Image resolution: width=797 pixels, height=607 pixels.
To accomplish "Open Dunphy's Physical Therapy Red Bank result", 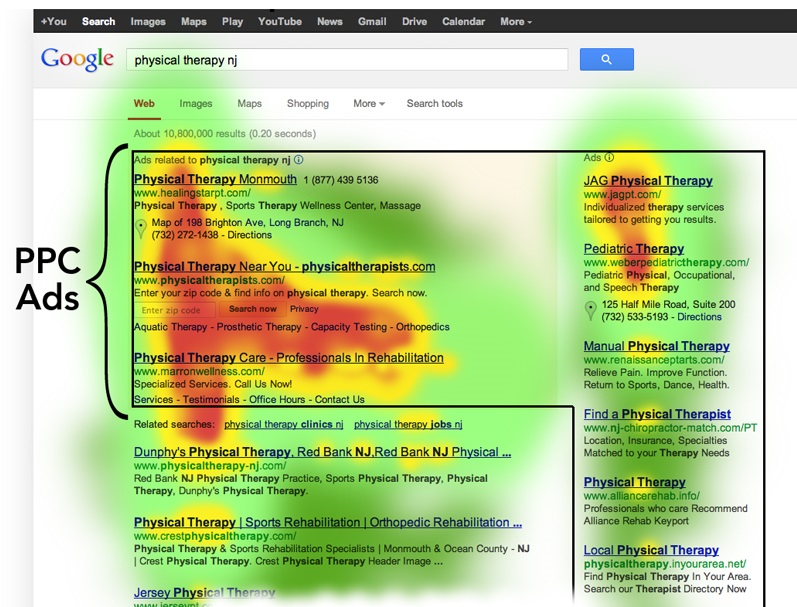I will coord(322,452).
